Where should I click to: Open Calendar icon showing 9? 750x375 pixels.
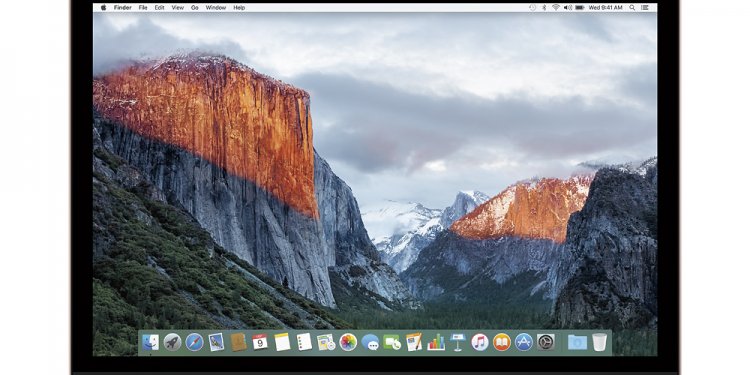260,342
